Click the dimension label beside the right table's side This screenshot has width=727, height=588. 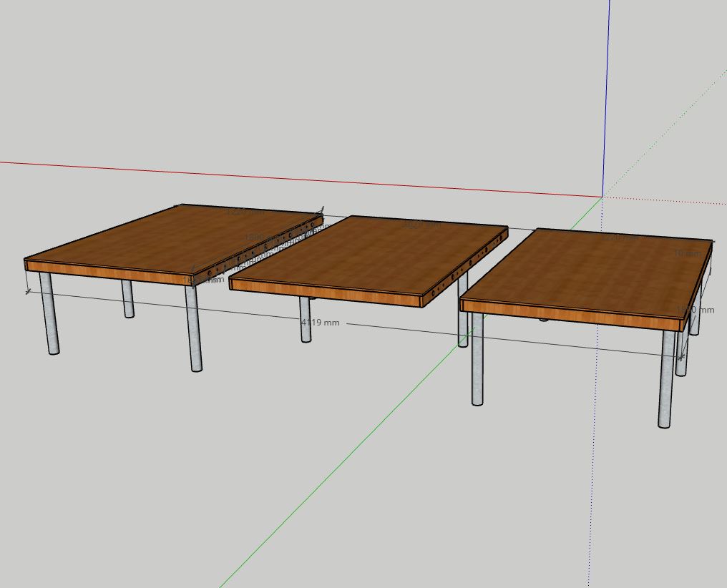(x=698, y=310)
